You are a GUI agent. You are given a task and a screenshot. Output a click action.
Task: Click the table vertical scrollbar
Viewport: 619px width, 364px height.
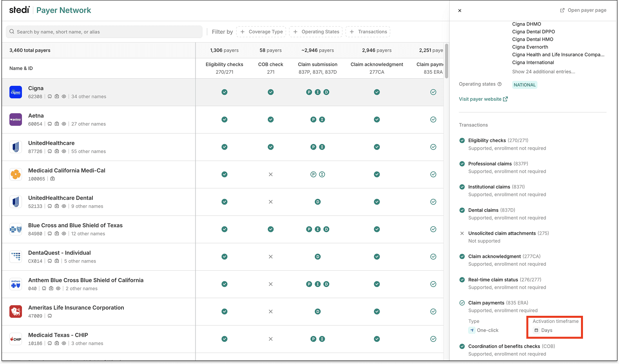447,61
